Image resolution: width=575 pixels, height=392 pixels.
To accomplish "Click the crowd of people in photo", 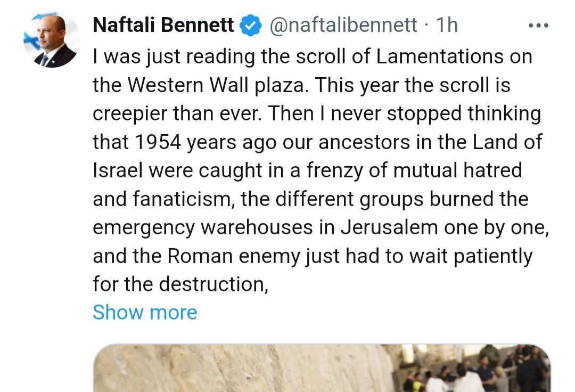I will tap(473, 369).
